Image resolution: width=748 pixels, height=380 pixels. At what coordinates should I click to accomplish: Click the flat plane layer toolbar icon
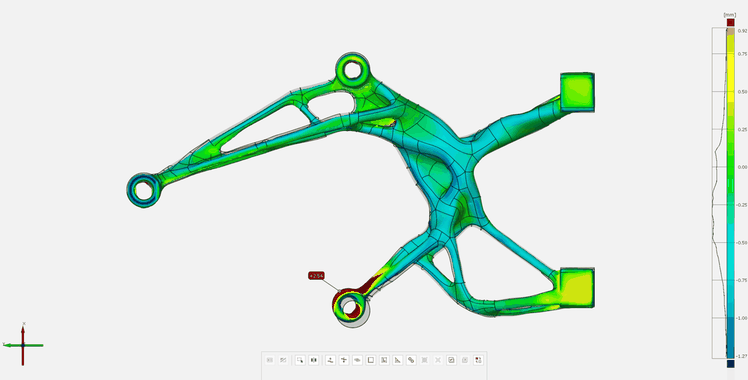(x=357, y=360)
